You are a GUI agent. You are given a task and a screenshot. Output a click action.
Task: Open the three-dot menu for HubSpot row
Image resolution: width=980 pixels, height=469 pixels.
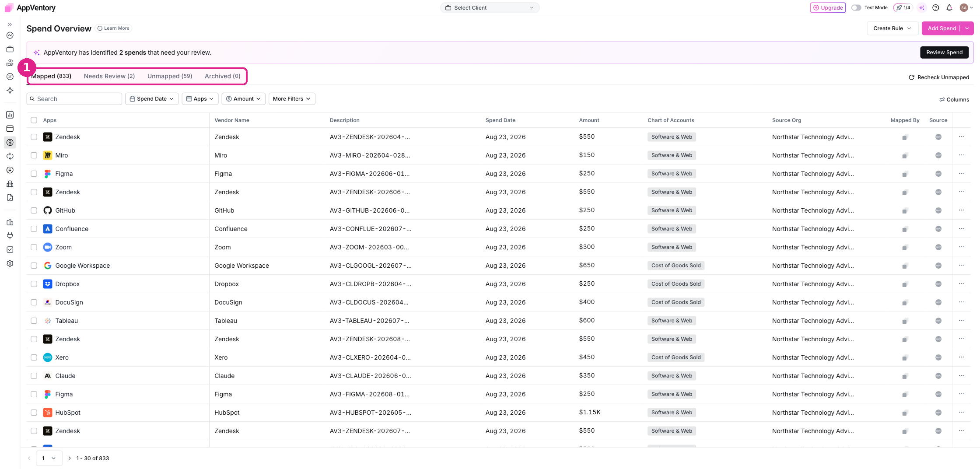(x=961, y=412)
